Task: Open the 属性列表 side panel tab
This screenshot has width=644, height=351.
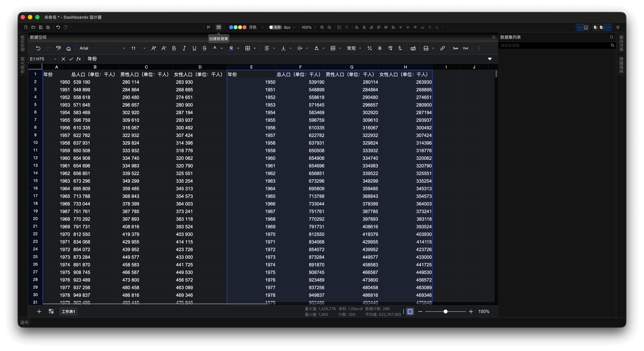Action: tap(621, 43)
